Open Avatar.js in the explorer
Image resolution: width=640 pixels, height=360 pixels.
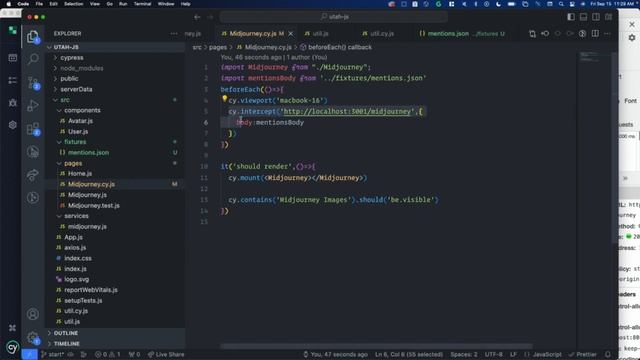80,121
